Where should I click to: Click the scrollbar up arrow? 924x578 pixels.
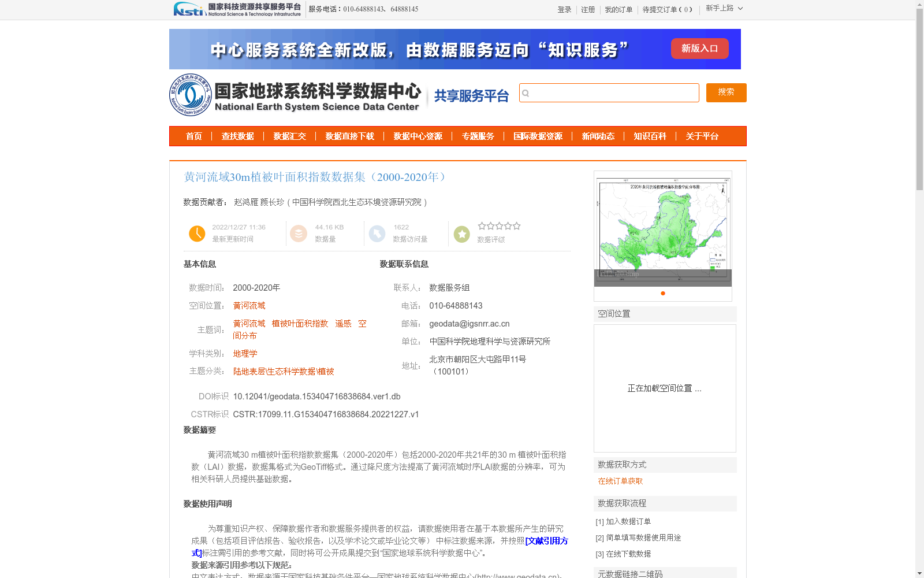919,4
